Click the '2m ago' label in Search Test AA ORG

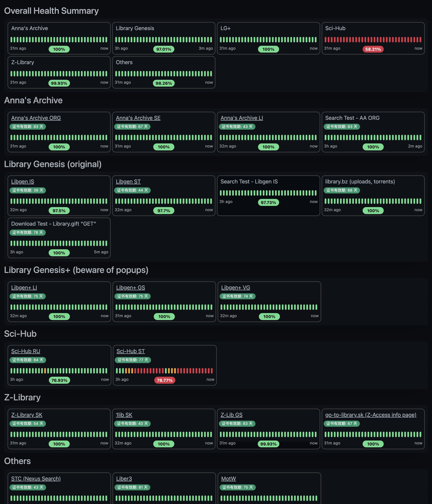click(x=415, y=146)
